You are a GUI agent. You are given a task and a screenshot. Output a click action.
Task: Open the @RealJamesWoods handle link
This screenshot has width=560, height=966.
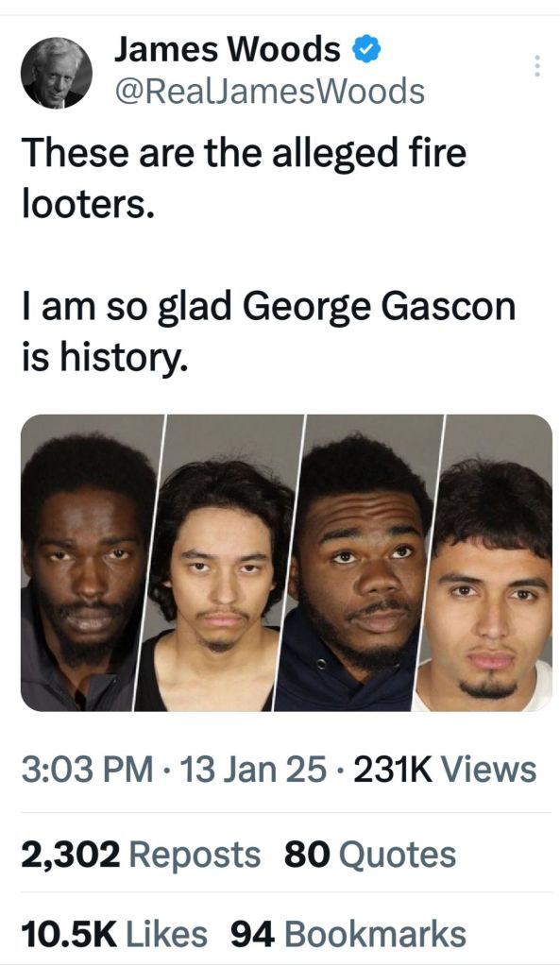tap(269, 91)
